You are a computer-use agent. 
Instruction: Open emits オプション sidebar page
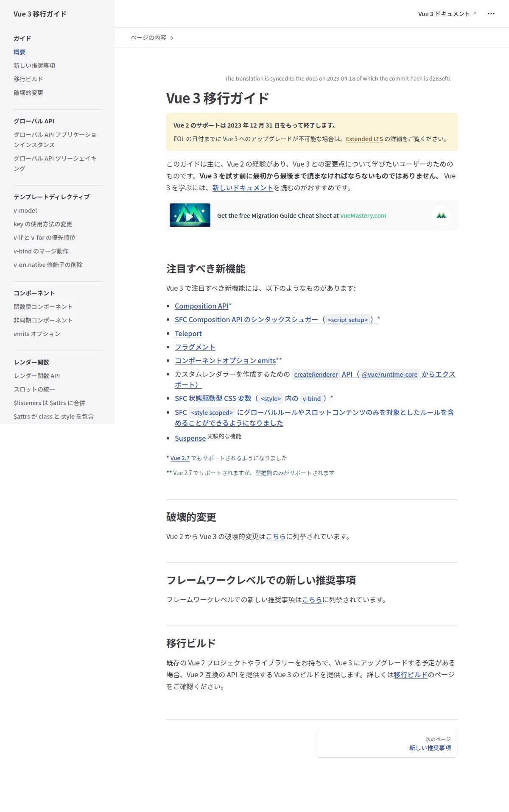coord(37,334)
